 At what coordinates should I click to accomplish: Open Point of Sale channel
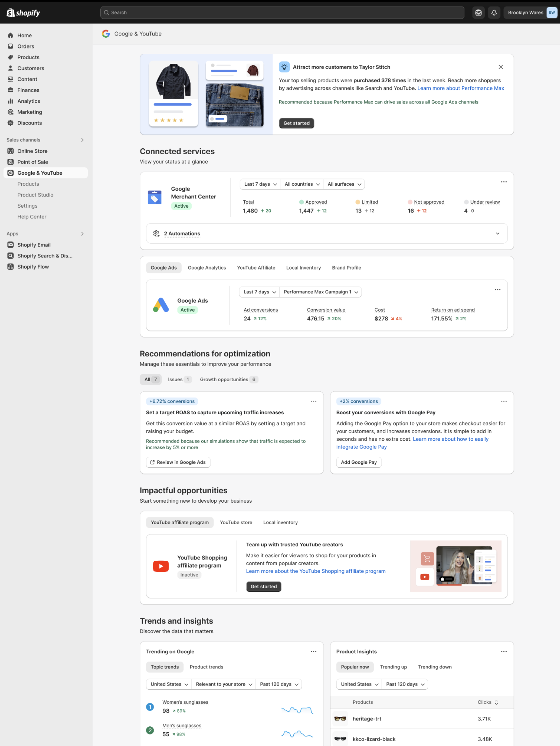tap(33, 162)
